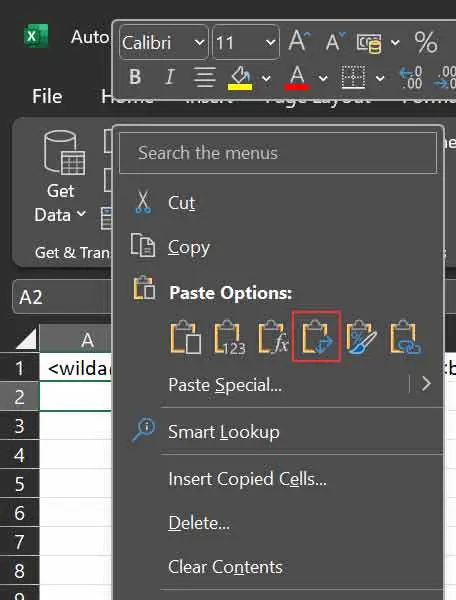The image size is (456, 600).
Task: Pick the Paste Formulas icon
Action: point(273,337)
